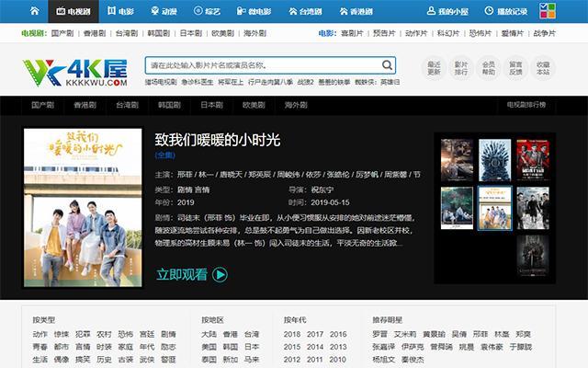
Task: Open 海外剧 in the black category bar
Action: tap(296, 105)
